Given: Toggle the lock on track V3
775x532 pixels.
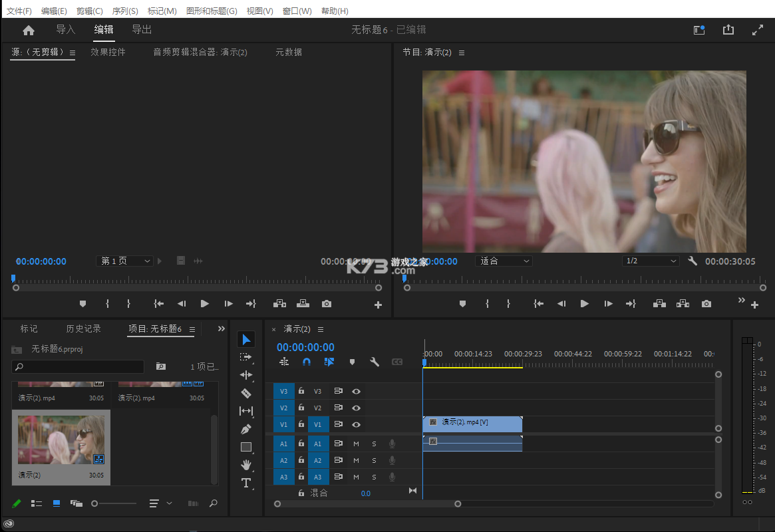Looking at the screenshot, I should point(301,391).
